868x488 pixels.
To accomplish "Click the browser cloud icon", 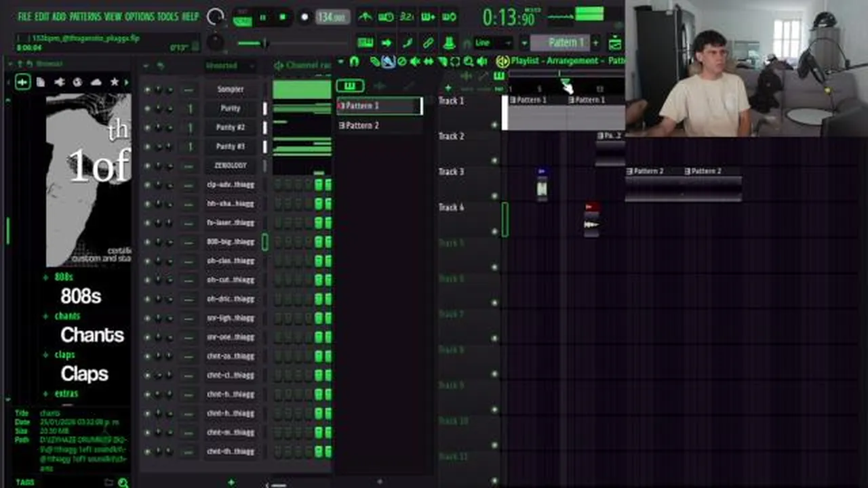I will pos(96,83).
